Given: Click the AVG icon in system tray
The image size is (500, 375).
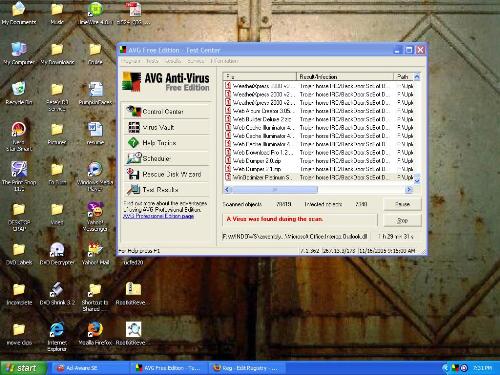Looking at the screenshot, I should coord(455,368).
